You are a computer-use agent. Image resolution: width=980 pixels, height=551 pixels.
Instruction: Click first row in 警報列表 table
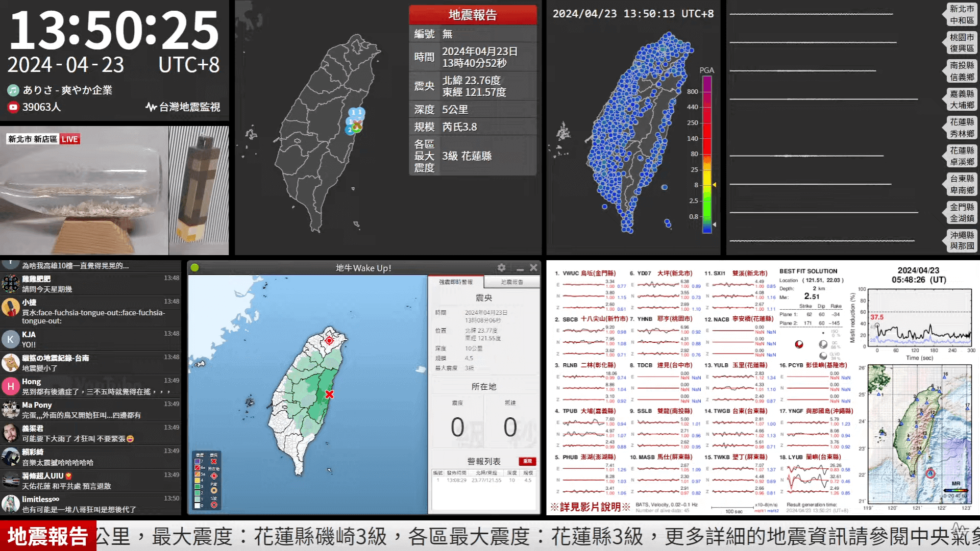(484, 480)
